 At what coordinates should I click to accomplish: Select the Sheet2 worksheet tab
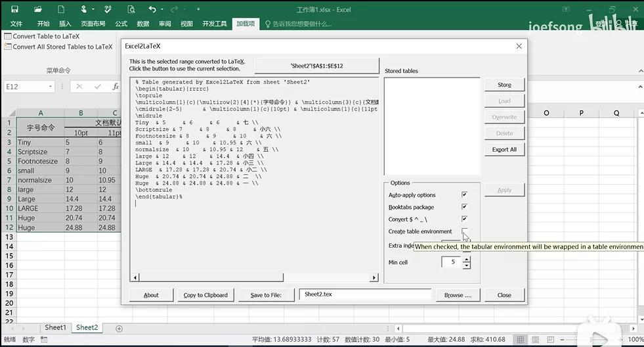click(87, 328)
